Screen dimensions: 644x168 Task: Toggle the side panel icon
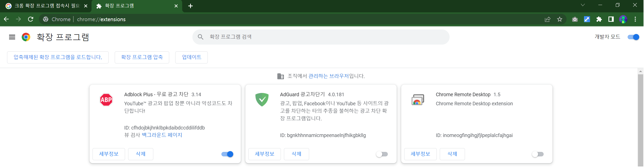611,19
